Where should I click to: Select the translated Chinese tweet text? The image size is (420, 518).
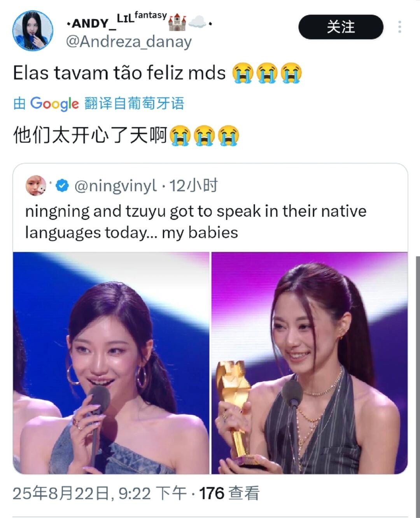click(x=126, y=135)
